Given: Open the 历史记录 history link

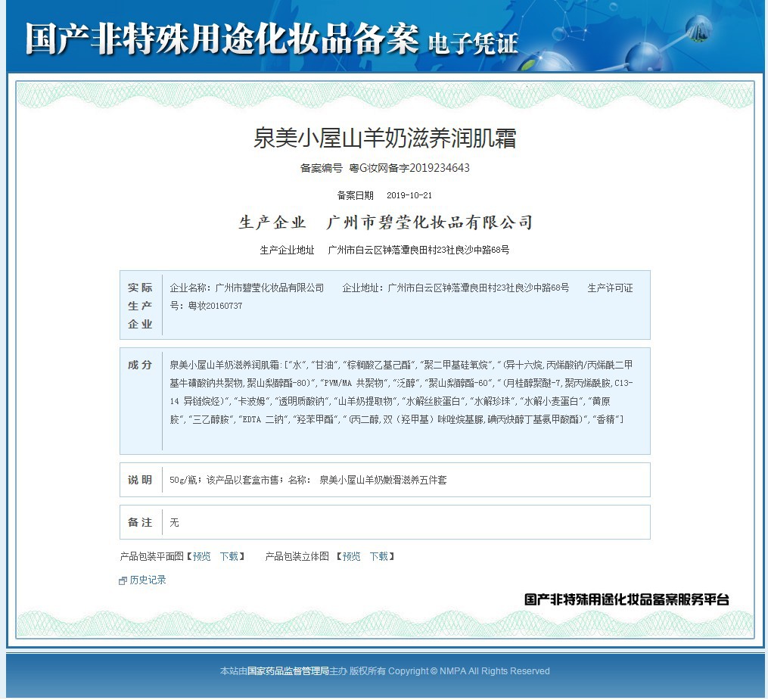Looking at the screenshot, I should pyautogui.click(x=148, y=580).
